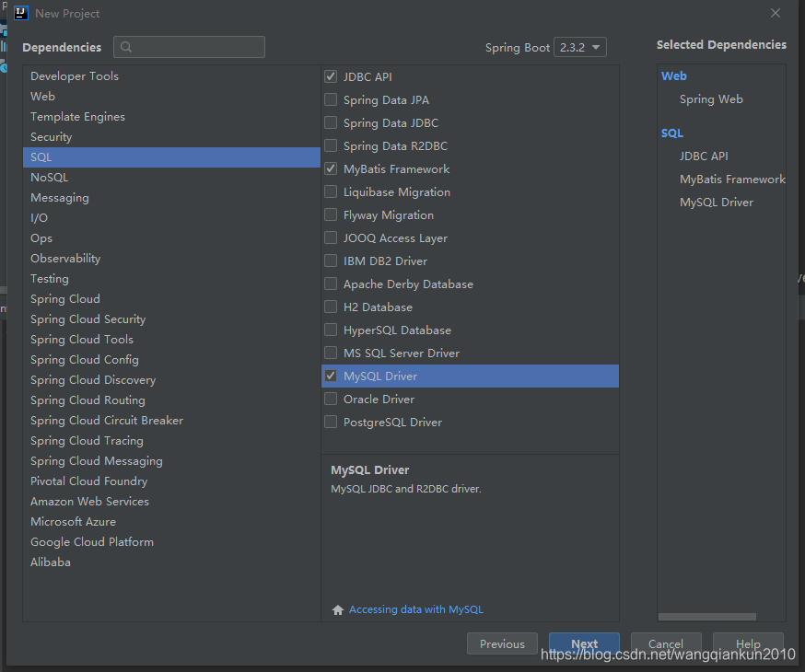Focus the Dependencies search field

[x=190, y=47]
